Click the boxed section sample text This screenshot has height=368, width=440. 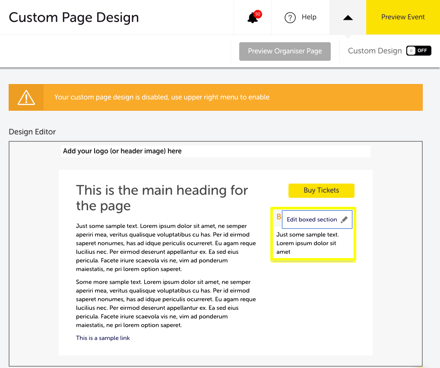pyautogui.click(x=307, y=243)
